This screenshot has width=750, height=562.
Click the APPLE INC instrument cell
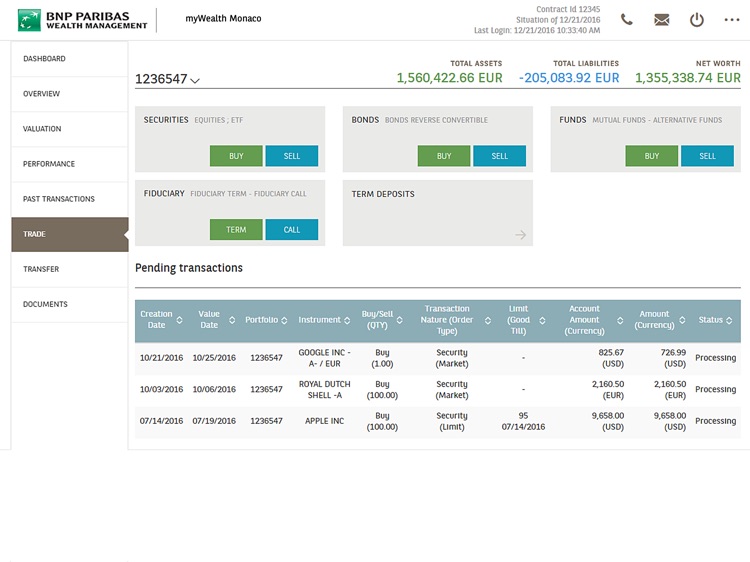(x=324, y=421)
